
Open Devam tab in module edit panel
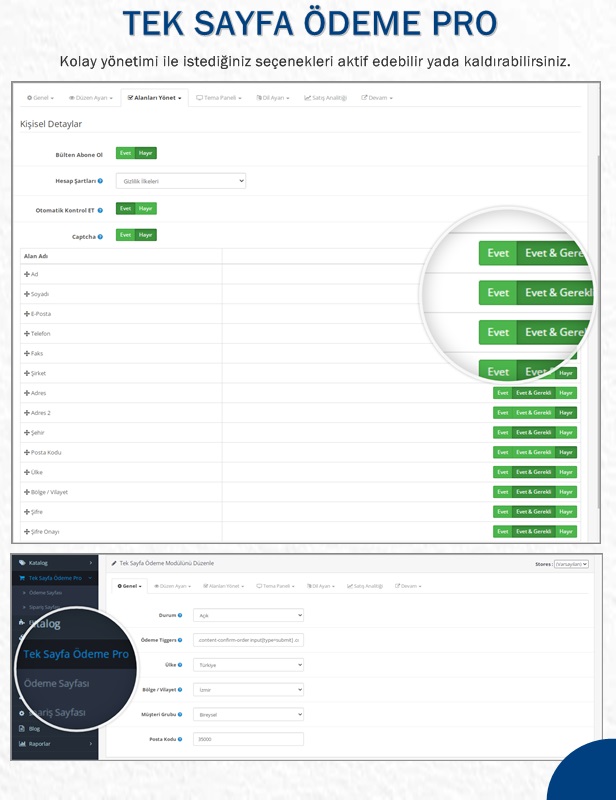click(408, 586)
